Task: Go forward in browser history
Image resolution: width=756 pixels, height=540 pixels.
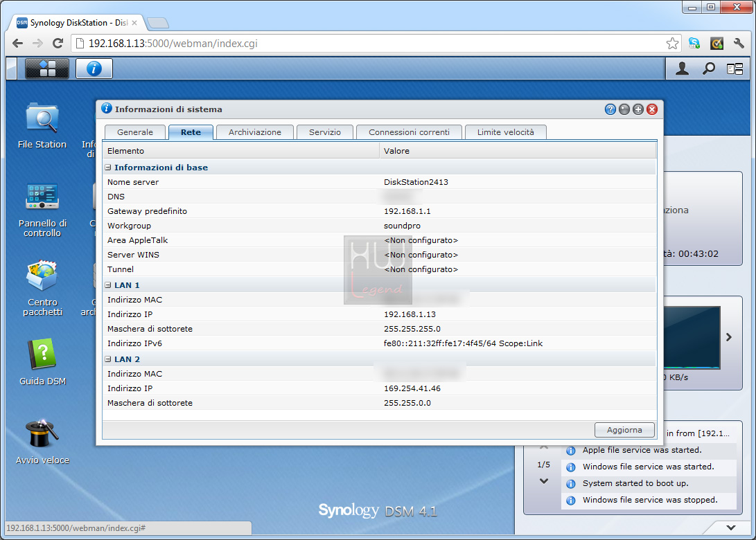Action: coord(37,44)
